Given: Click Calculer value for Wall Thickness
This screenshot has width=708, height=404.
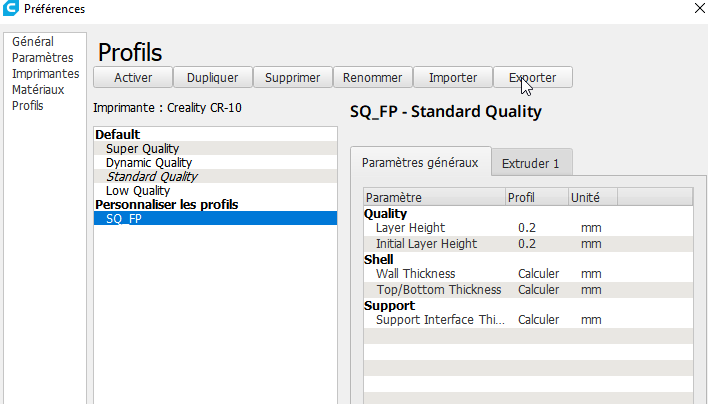Looking at the screenshot, I should tap(538, 274).
